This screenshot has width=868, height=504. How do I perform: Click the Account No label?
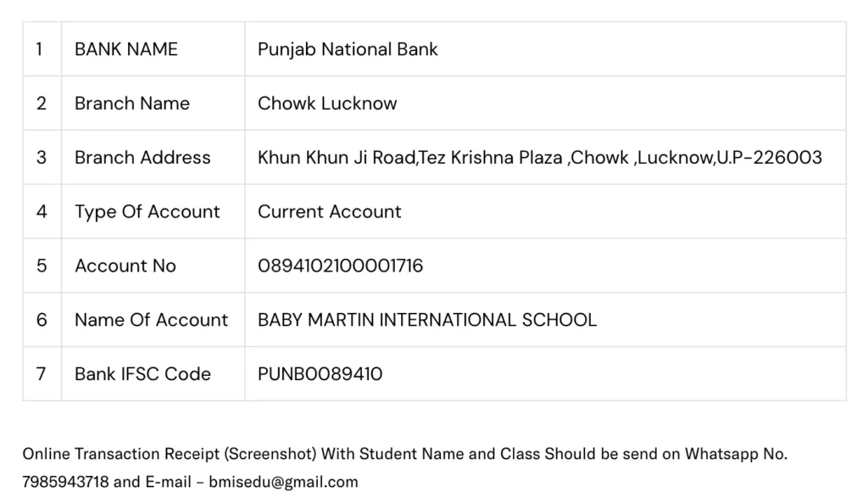click(125, 266)
